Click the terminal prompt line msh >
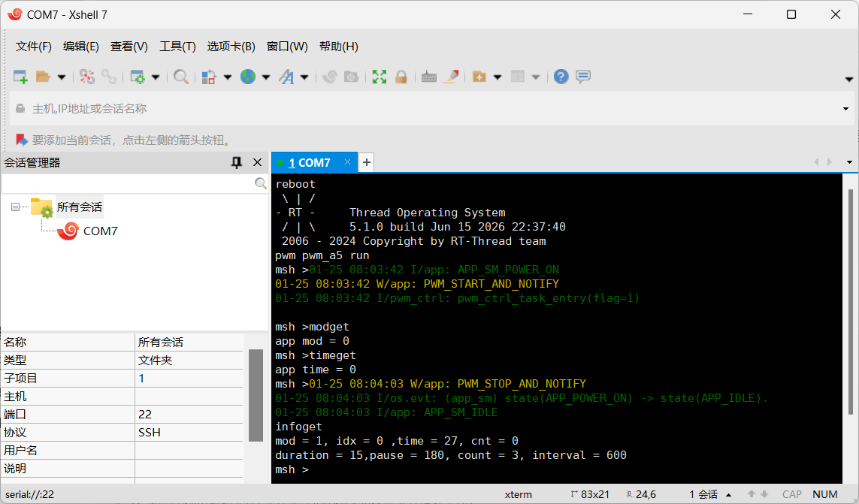This screenshot has width=859, height=504. point(292,469)
